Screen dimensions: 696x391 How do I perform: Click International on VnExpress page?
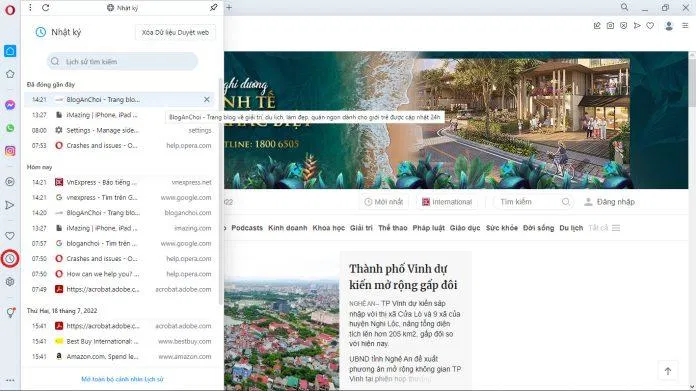447,202
